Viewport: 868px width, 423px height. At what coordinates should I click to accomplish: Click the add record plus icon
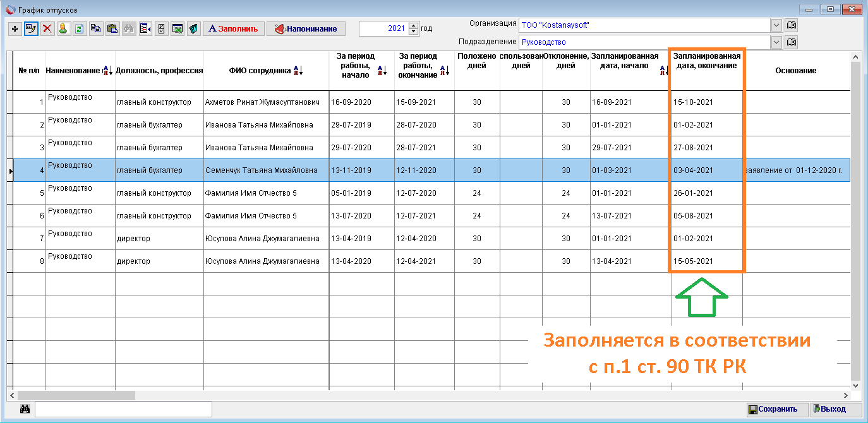pyautogui.click(x=15, y=28)
